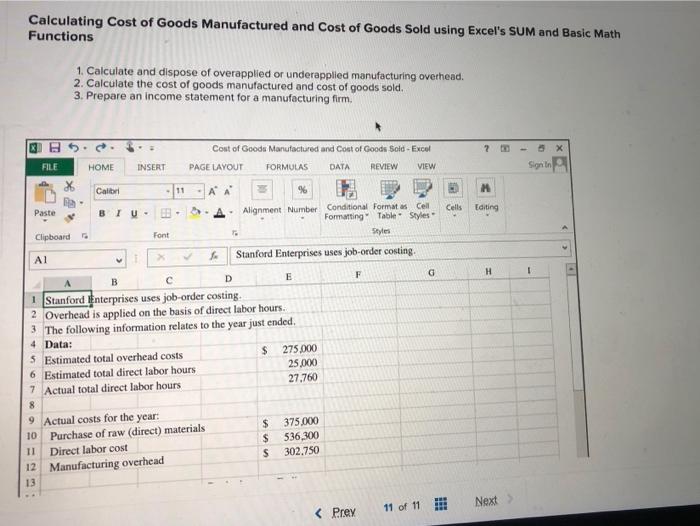Open the font size 11 dropdown

(199, 191)
